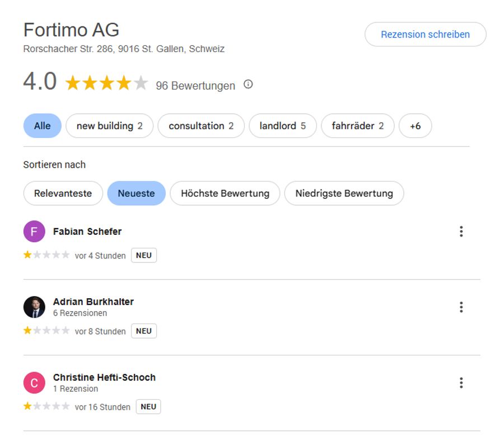Select the Alle filter chip

pyautogui.click(x=43, y=126)
